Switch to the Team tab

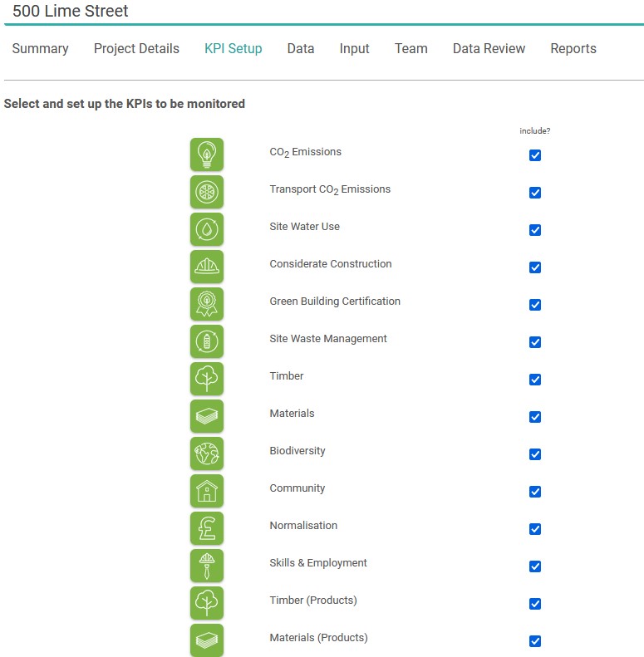coord(410,49)
